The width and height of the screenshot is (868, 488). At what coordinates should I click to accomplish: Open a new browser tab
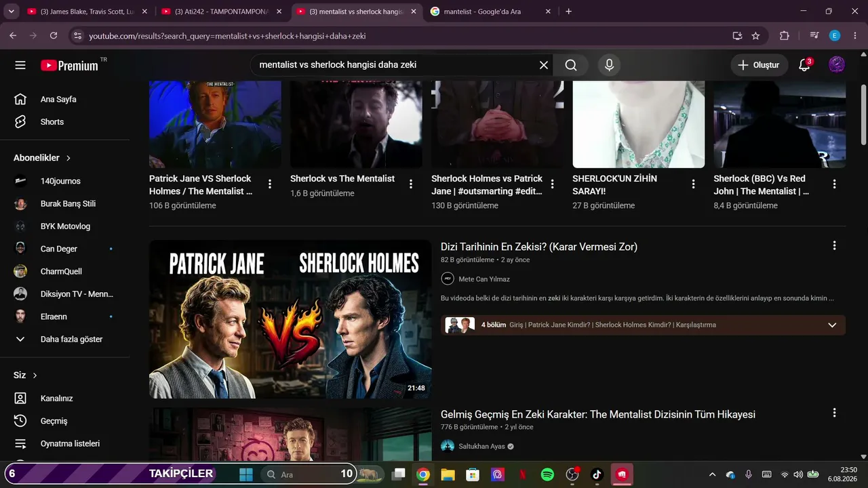tap(568, 12)
